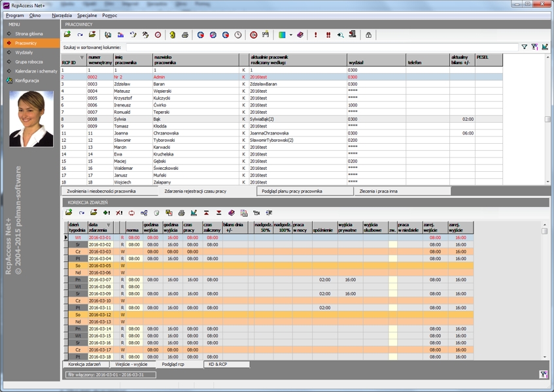
Task: Select the Wejście - wyjście tab
Action: click(131, 365)
